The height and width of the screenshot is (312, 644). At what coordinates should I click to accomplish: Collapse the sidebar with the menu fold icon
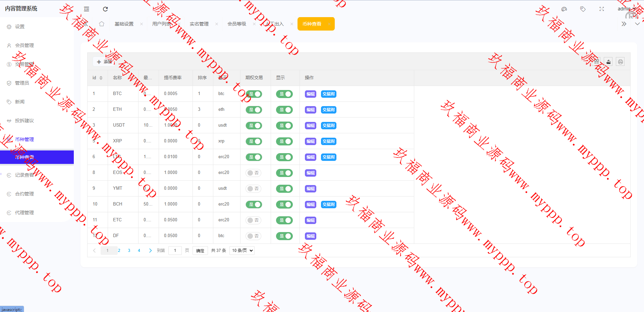(x=87, y=9)
